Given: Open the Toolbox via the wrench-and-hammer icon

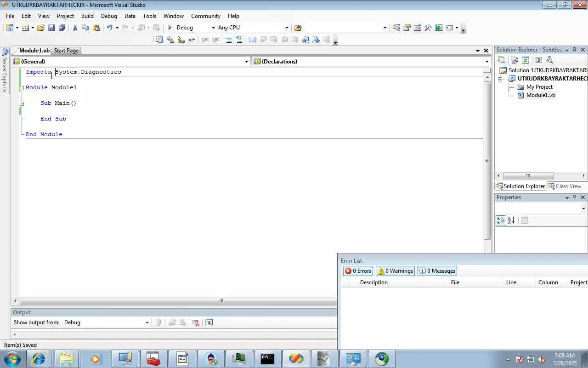Looking at the screenshot, I should tap(428, 28).
